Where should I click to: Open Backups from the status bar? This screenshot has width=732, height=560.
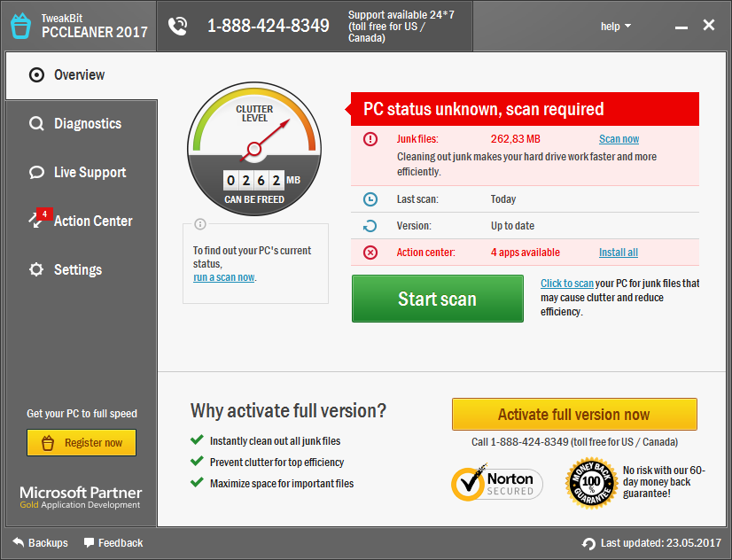(40, 543)
